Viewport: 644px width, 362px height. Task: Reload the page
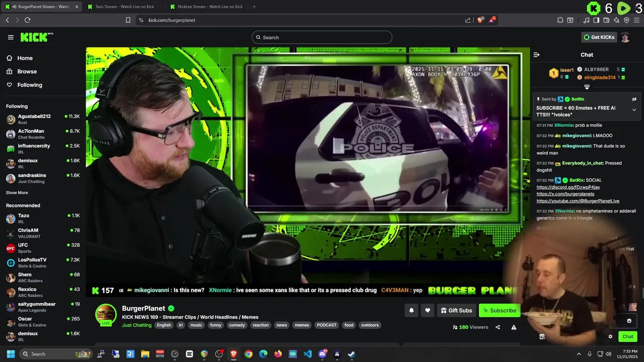(x=27, y=20)
